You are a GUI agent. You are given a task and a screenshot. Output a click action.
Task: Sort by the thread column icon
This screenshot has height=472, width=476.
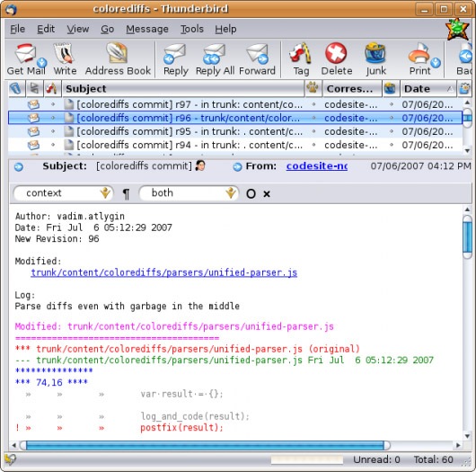coord(34,88)
